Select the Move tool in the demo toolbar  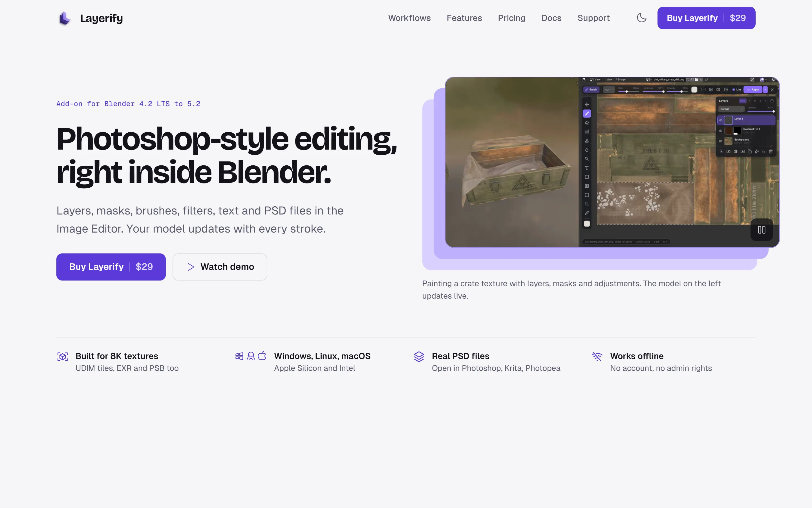tap(586, 104)
